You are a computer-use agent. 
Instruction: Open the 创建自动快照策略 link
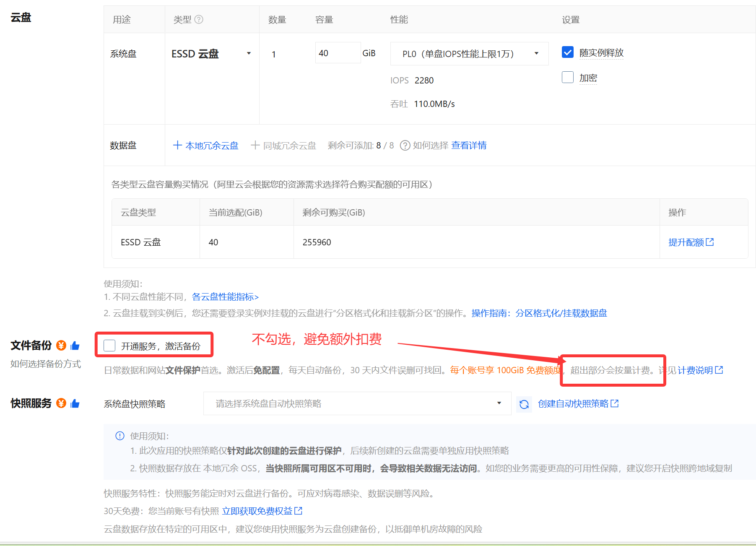pos(573,404)
